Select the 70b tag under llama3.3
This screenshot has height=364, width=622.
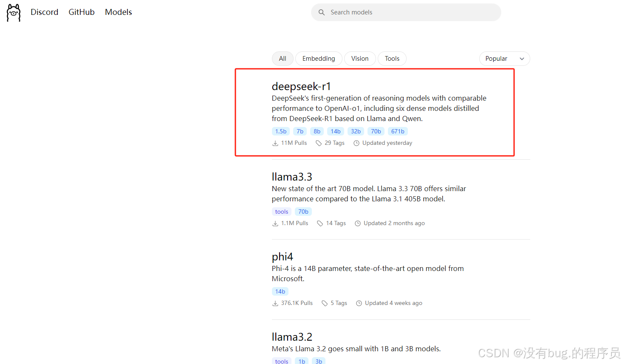303,212
